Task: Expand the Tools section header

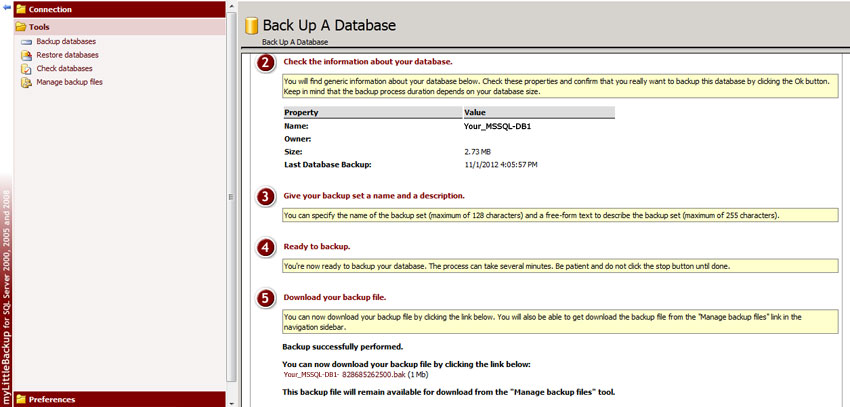Action: point(119,27)
